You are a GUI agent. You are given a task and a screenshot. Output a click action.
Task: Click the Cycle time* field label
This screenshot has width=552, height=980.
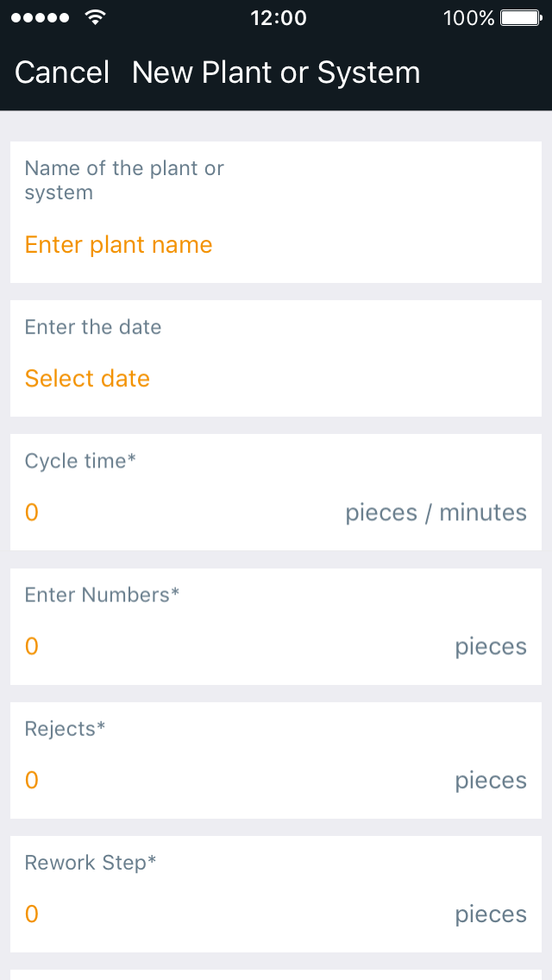(80, 461)
